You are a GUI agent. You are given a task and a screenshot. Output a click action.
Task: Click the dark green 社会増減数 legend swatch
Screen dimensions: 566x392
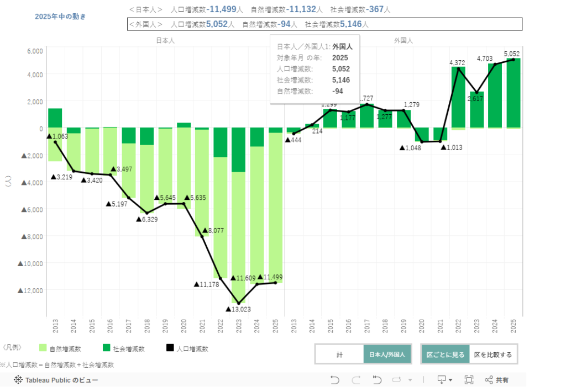pyautogui.click(x=106, y=348)
